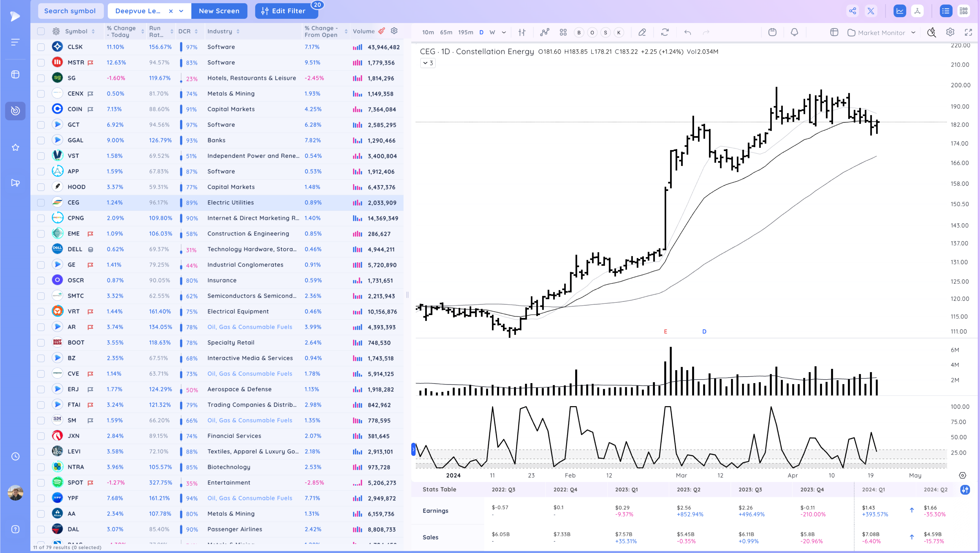Click the Edit Filter button

click(x=286, y=11)
